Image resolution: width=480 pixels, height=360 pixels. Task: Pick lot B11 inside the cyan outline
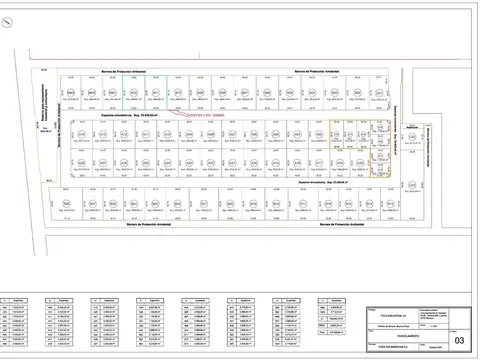tap(156, 92)
